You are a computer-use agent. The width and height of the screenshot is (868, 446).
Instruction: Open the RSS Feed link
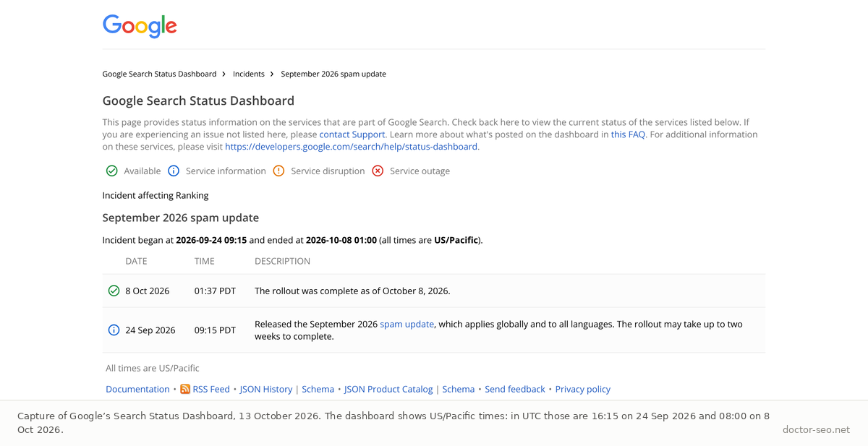(x=211, y=389)
